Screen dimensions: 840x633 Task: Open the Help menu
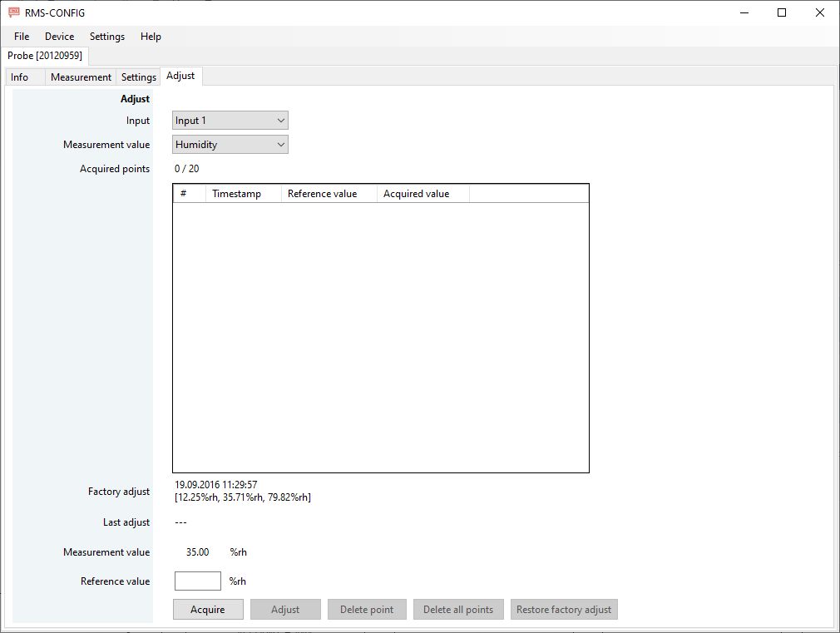[151, 37]
